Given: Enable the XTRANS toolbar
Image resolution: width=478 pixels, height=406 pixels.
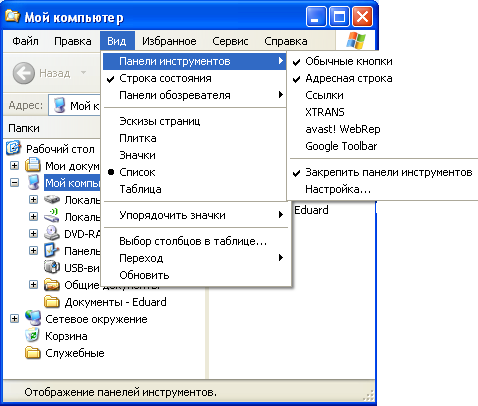Looking at the screenshot, I should [x=382, y=112].
